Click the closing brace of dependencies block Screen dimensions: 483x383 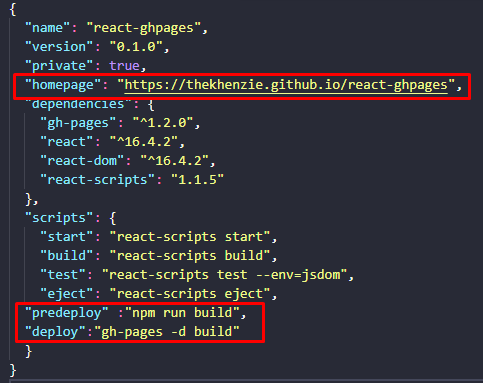[x=29, y=199]
